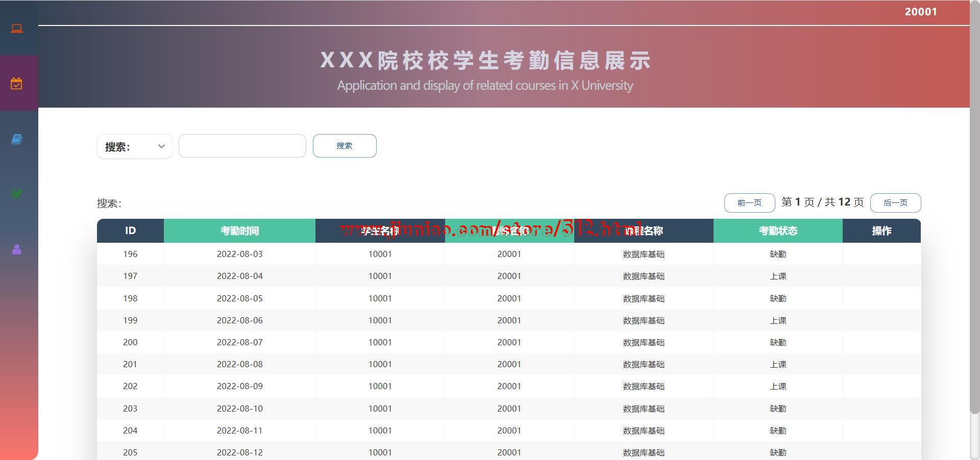Click the green checkmark sidebar icon

click(17, 194)
